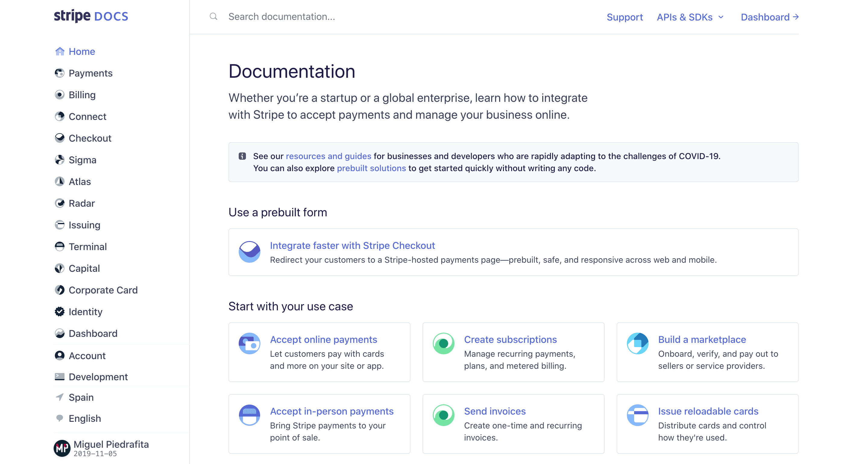The height and width of the screenshot is (464, 868).
Task: Click the Payments sidebar icon
Action: (60, 73)
